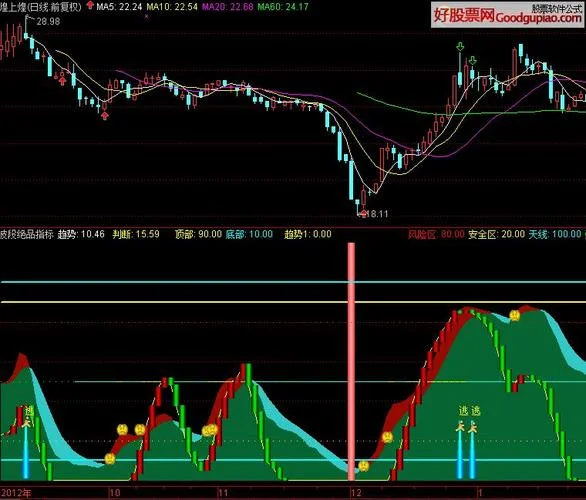Open the Goodgupiao.com watermark link
This screenshot has height=500, width=586.
pyautogui.click(x=508, y=15)
